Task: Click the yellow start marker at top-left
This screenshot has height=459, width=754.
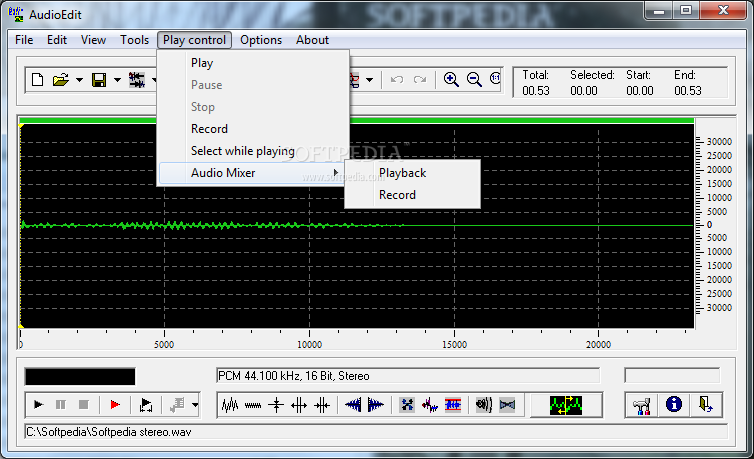Action: (x=21, y=126)
